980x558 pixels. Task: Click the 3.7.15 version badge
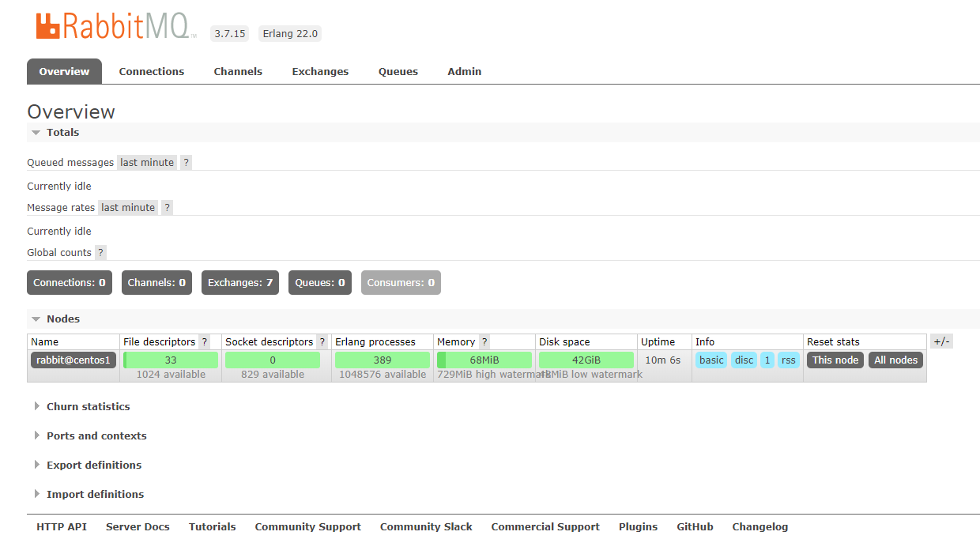[230, 33]
